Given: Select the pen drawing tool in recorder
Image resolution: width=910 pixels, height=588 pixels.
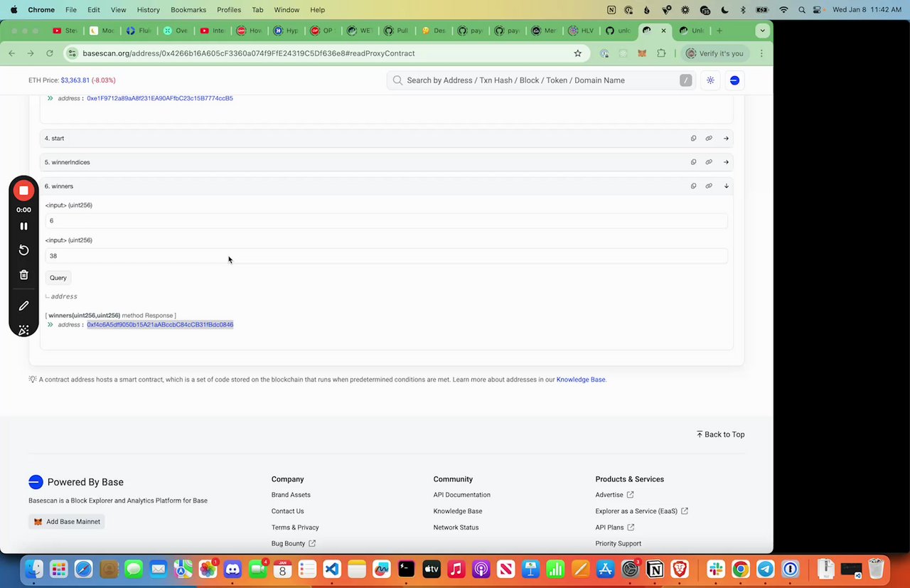Looking at the screenshot, I should tap(23, 306).
